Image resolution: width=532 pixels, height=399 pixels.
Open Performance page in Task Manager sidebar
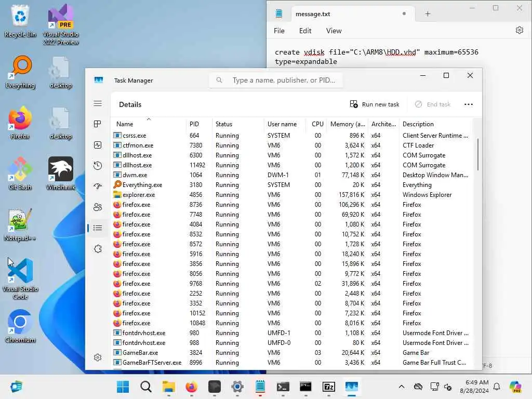click(98, 145)
